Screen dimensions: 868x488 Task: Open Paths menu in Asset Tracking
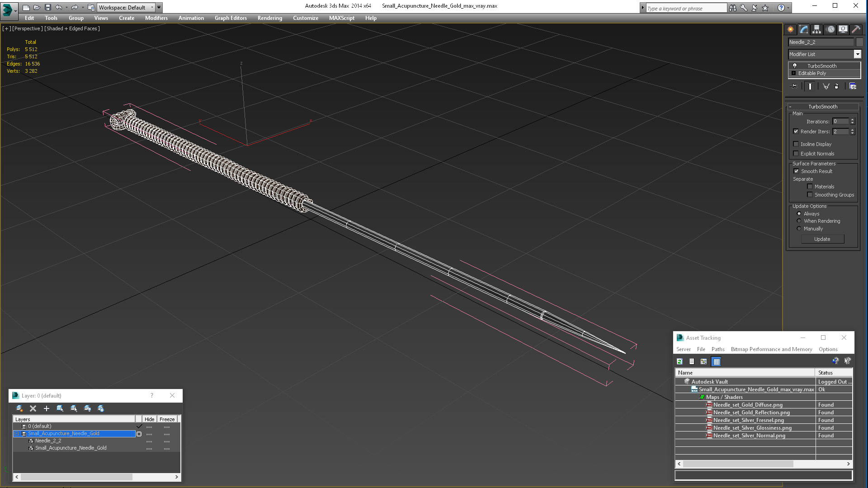click(x=717, y=349)
